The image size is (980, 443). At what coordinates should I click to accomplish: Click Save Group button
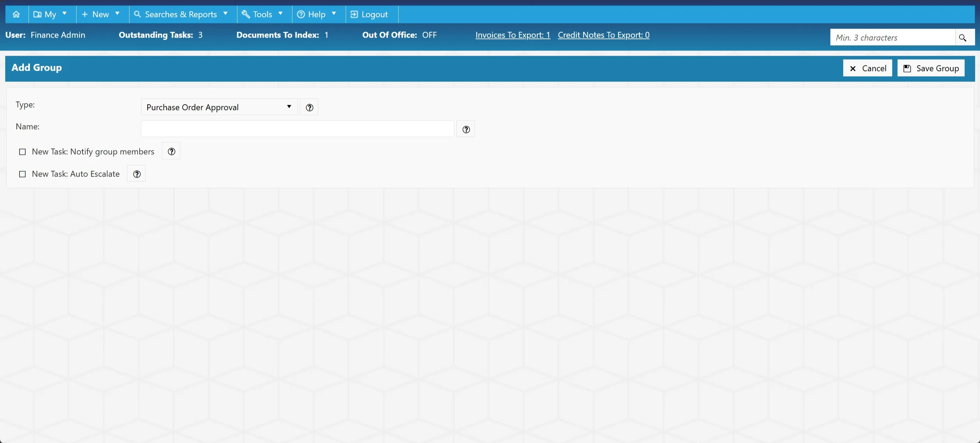[x=931, y=68]
